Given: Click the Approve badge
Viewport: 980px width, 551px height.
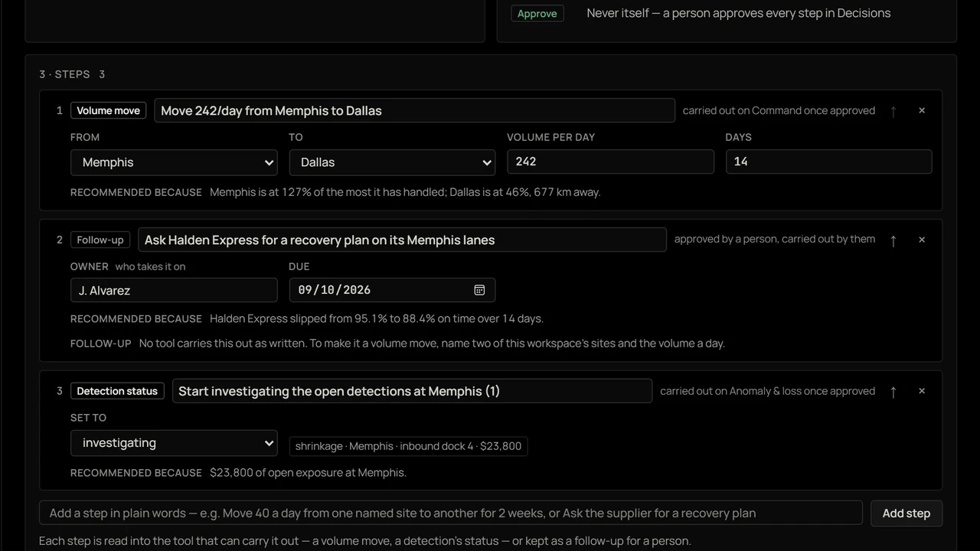Looking at the screenshot, I should 537,14.
